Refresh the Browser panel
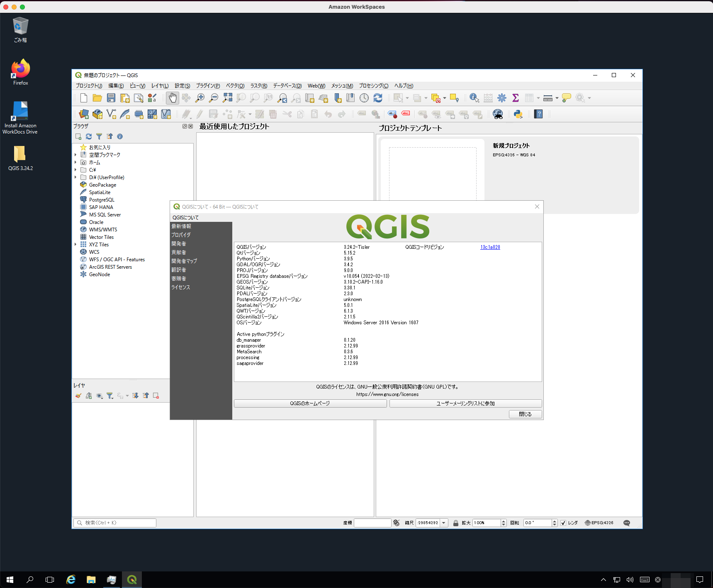The width and height of the screenshot is (713, 588). (89, 136)
